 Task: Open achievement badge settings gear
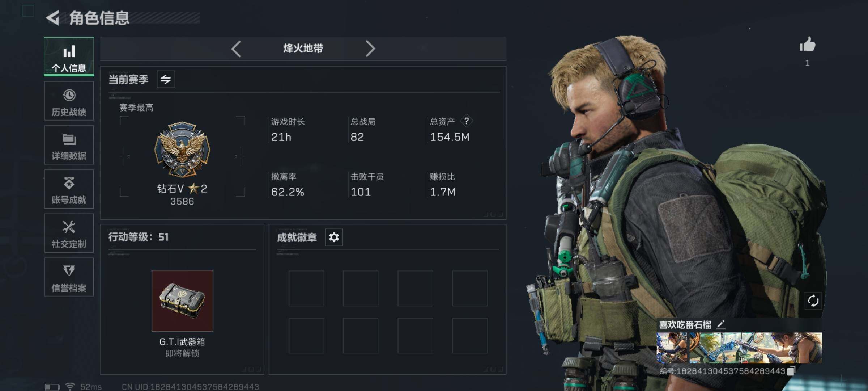[334, 237]
